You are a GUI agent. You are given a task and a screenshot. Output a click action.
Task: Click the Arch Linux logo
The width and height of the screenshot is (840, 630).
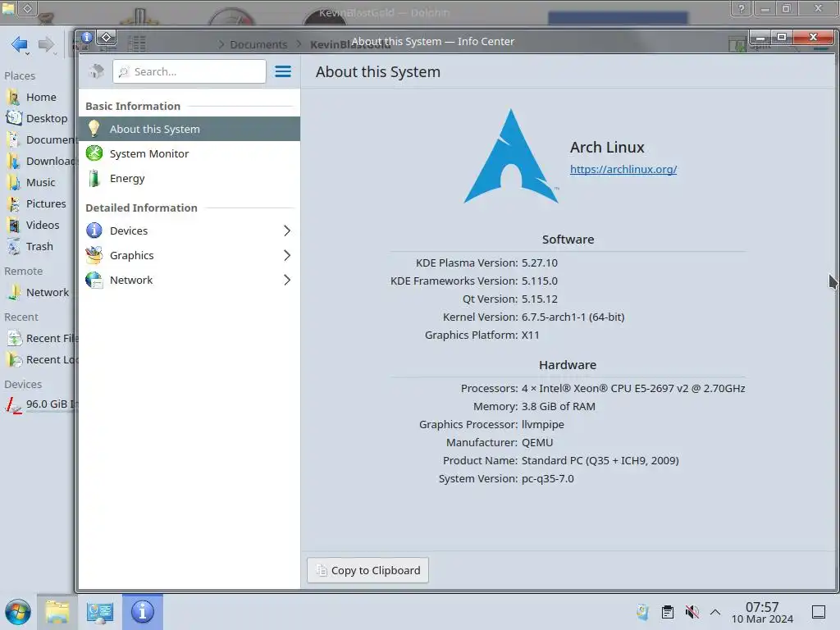click(x=511, y=157)
